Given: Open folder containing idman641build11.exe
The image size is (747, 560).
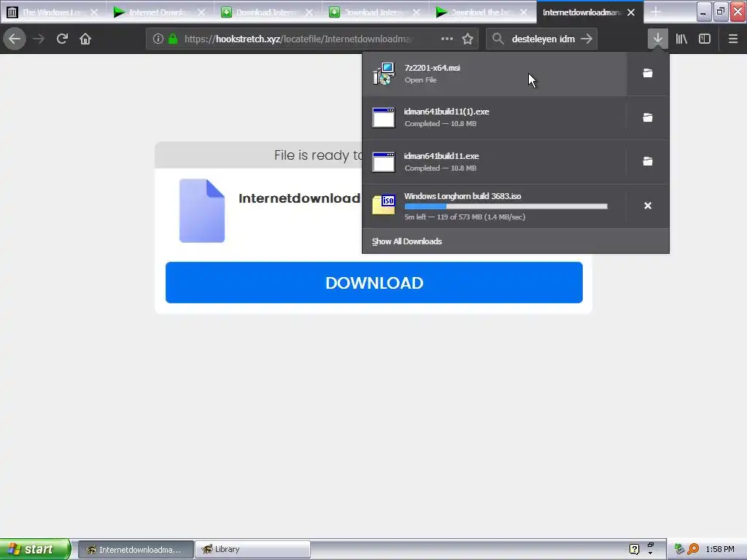Looking at the screenshot, I should click(648, 161).
